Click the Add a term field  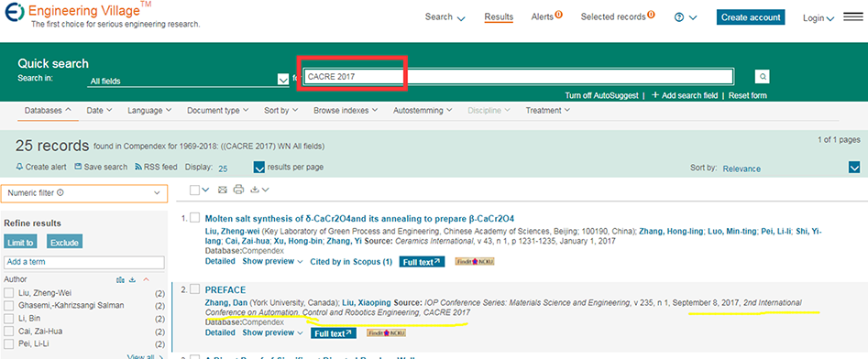tap(84, 262)
